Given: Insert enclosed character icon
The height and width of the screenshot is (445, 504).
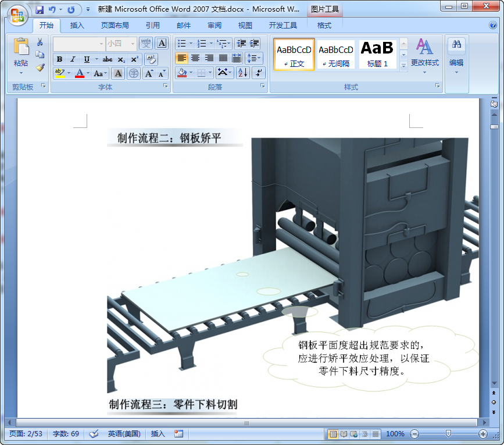Looking at the screenshot, I should point(134,73).
